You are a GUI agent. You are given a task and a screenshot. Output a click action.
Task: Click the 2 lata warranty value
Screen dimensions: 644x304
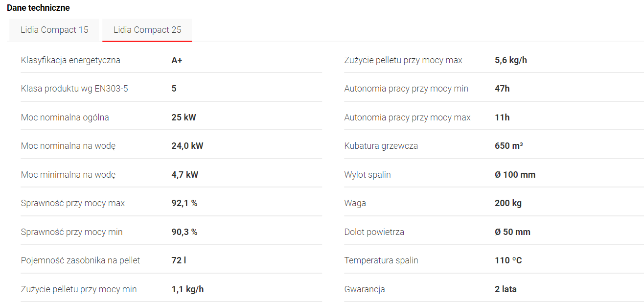click(x=506, y=289)
